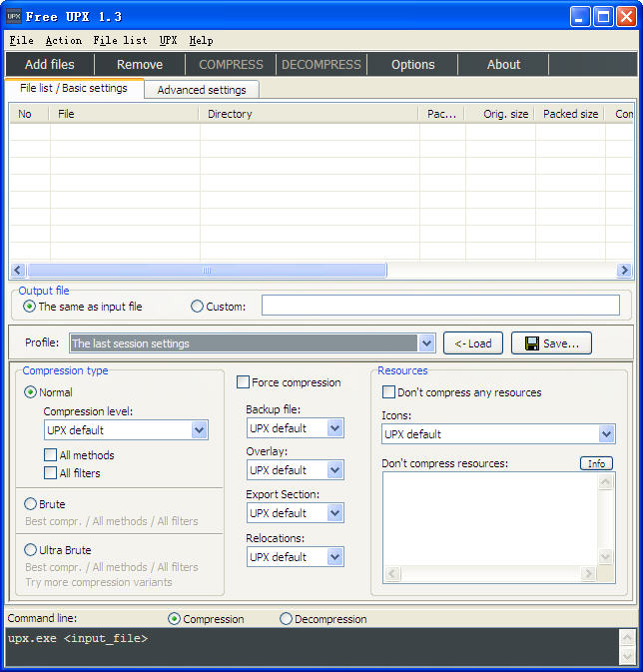Click the <- Load profile button
643x672 pixels.
pyautogui.click(x=473, y=342)
